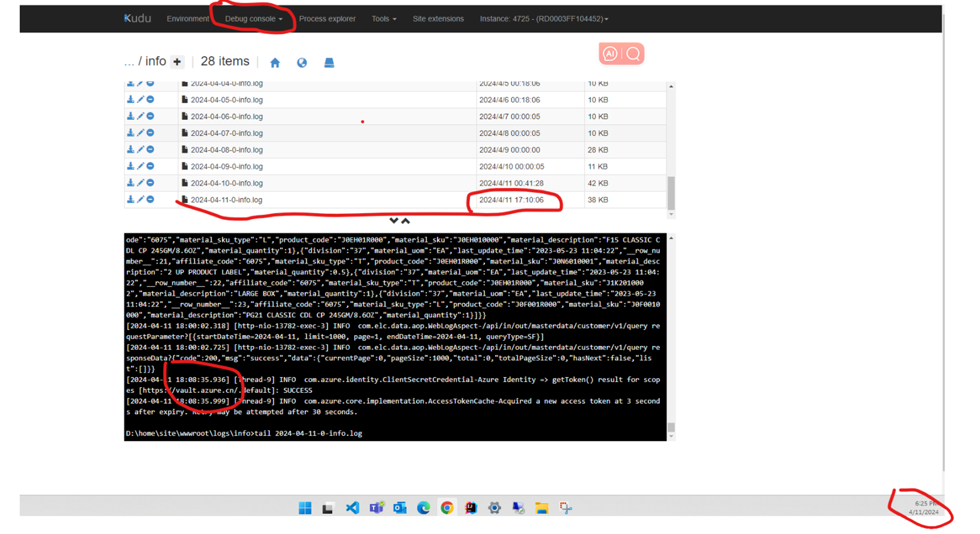Image resolution: width=980 pixels, height=534 pixels.
Task: Delete 2024-04-05-0-info.log with the minus icon
Action: click(x=150, y=99)
